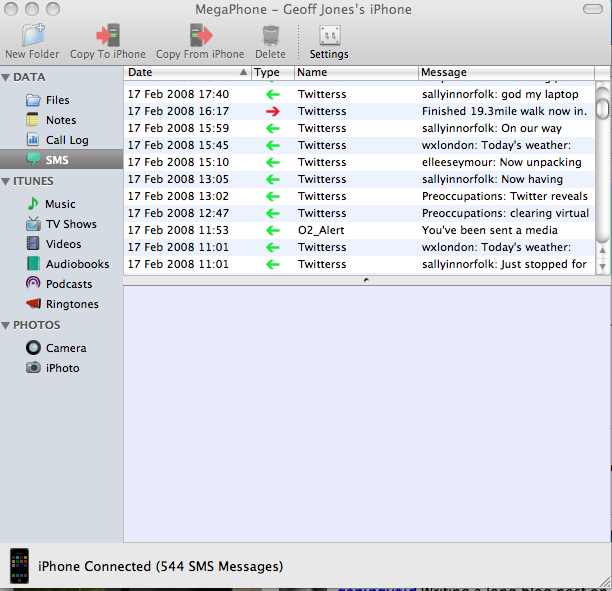Screen dimensions: 612x591
Task: Sort by the Date column header
Action: (187, 72)
